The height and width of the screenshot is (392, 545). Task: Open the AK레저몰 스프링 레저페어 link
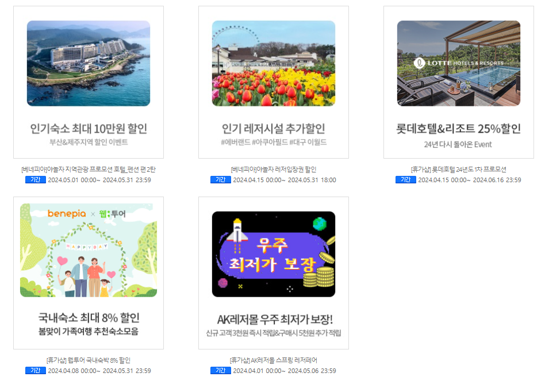[x=273, y=360]
